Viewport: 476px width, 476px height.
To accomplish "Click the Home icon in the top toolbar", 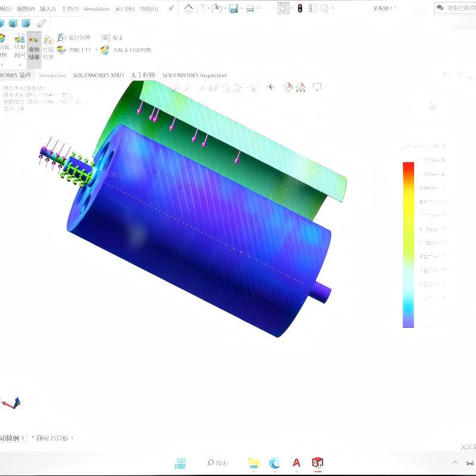I will (x=189, y=8).
